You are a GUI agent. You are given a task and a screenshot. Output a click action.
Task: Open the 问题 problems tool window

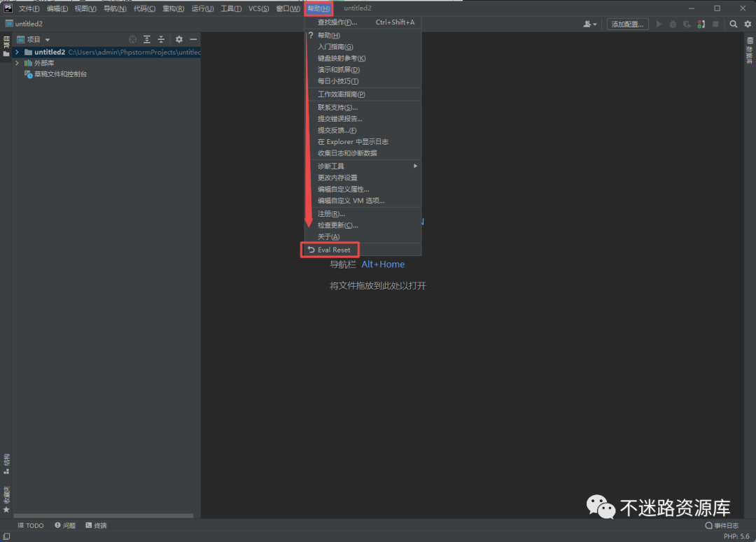coord(65,526)
